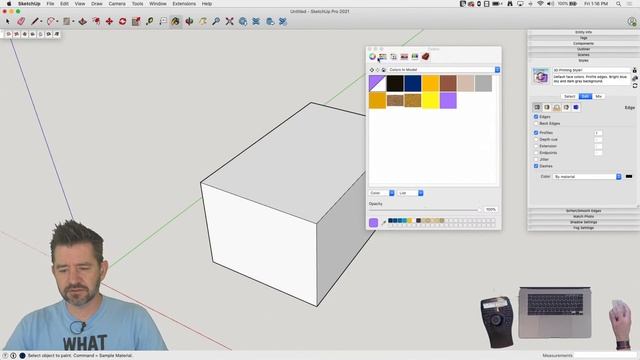The image size is (640, 360).
Task: Select the Rotate tool
Action: click(122, 21)
